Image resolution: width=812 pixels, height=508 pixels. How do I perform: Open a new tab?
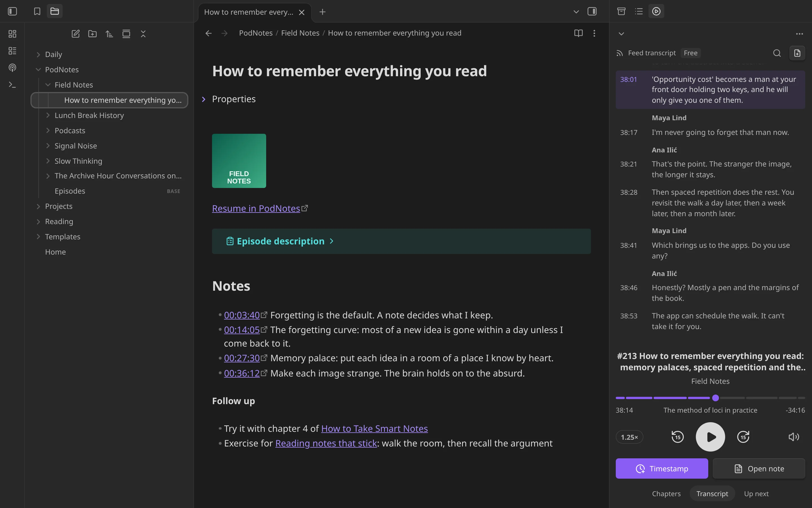click(x=323, y=12)
